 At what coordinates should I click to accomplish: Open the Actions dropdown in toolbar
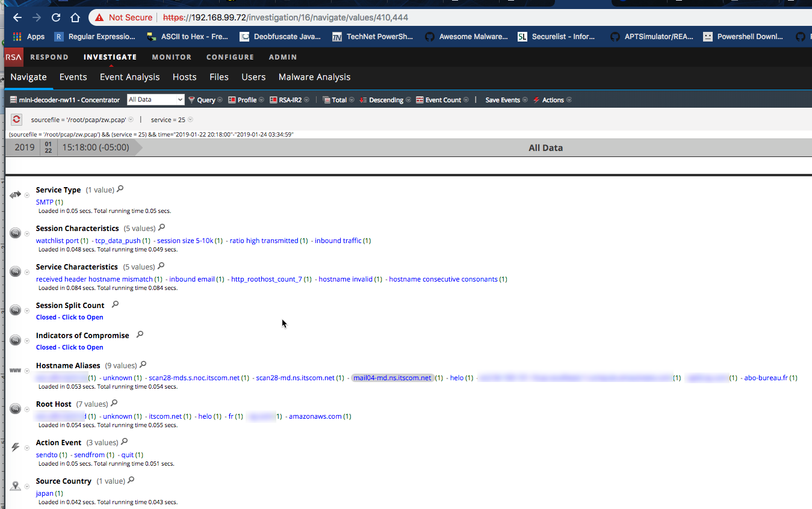pos(552,100)
